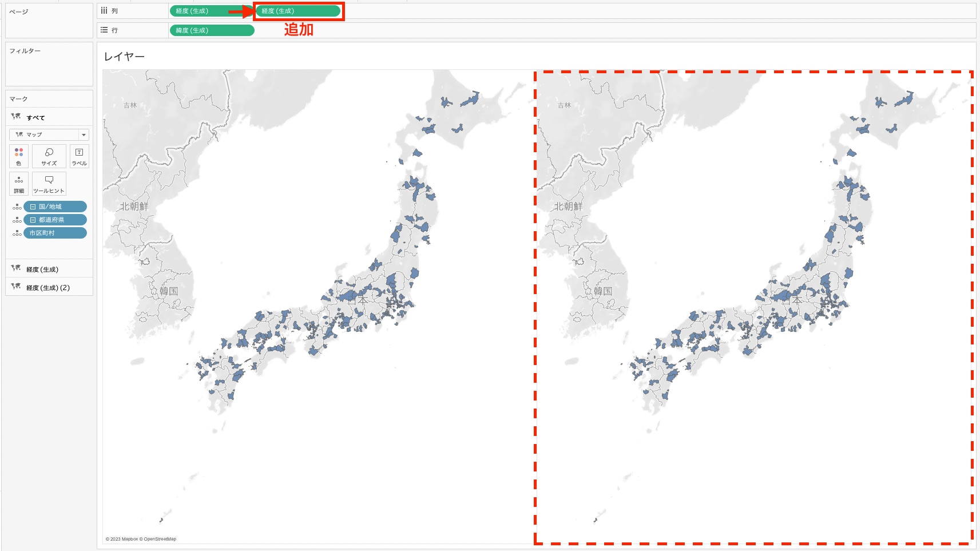Click 韓国 label on right map

point(603,291)
